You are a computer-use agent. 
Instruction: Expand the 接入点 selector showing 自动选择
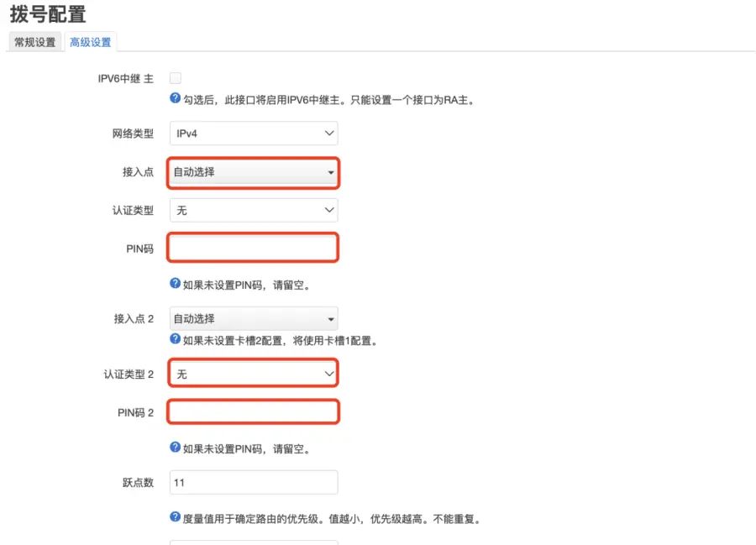254,173
